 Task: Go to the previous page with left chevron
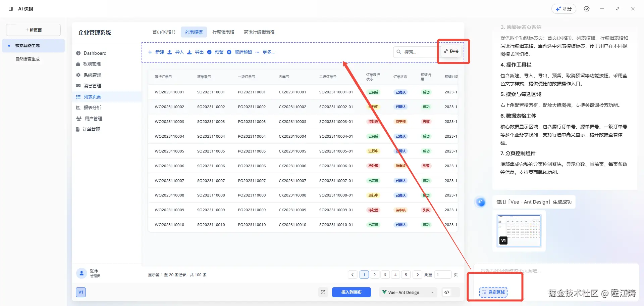(x=353, y=275)
